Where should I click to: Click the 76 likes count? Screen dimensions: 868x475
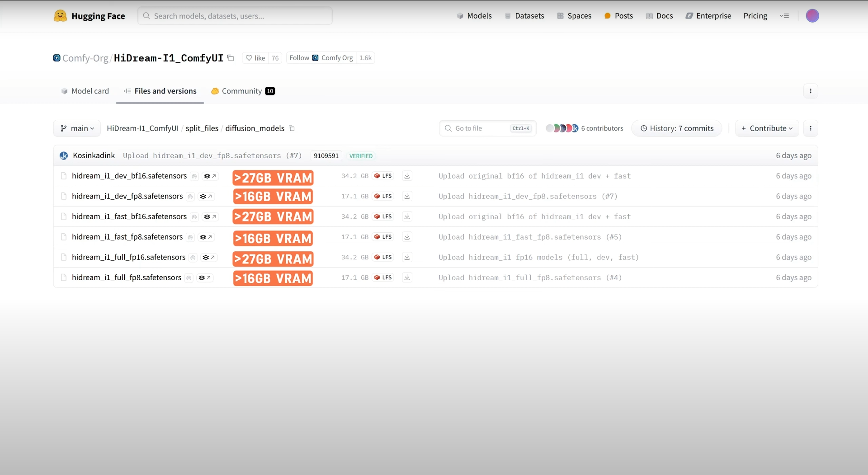pos(275,58)
